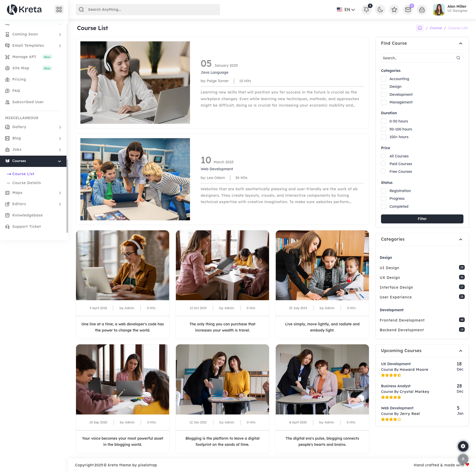Tick the Completed status checkbox
The height and width of the screenshot is (472, 476).
[384, 207]
